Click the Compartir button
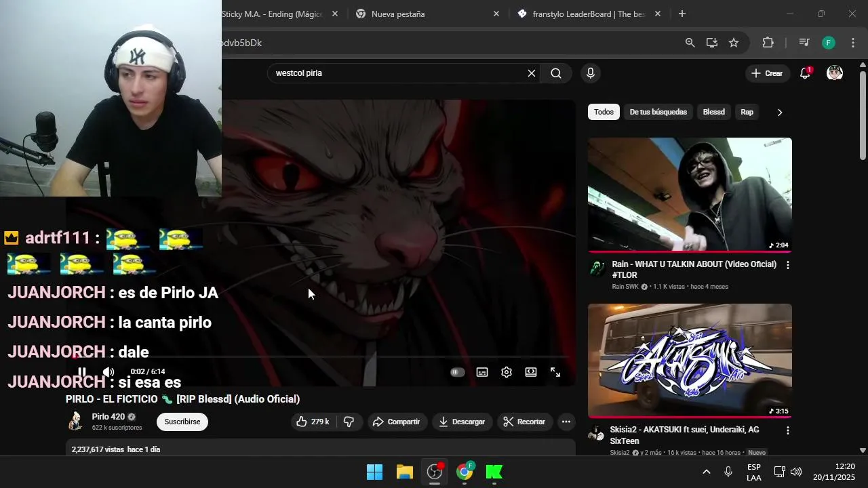Screen dimensions: 868x488 click(397, 422)
